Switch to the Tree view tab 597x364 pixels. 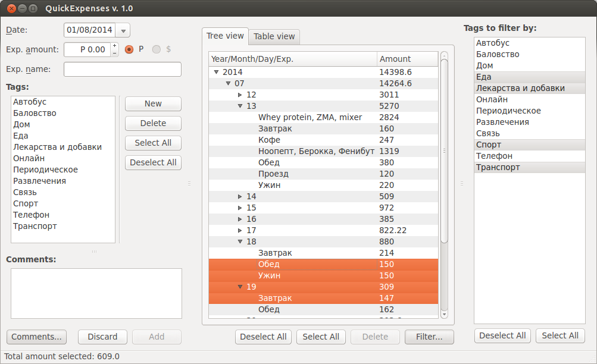[225, 36]
